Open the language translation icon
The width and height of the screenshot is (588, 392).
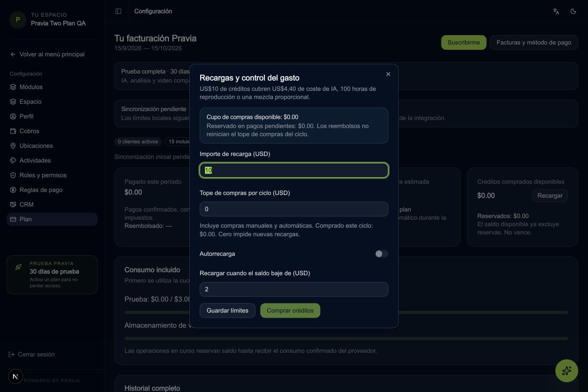tap(556, 11)
